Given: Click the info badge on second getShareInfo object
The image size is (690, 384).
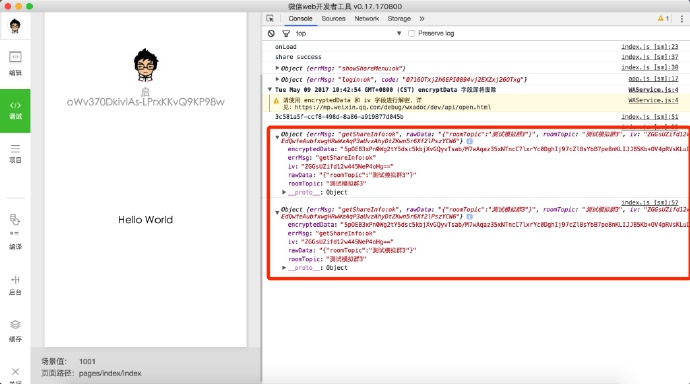Looking at the screenshot, I should [x=470, y=217].
